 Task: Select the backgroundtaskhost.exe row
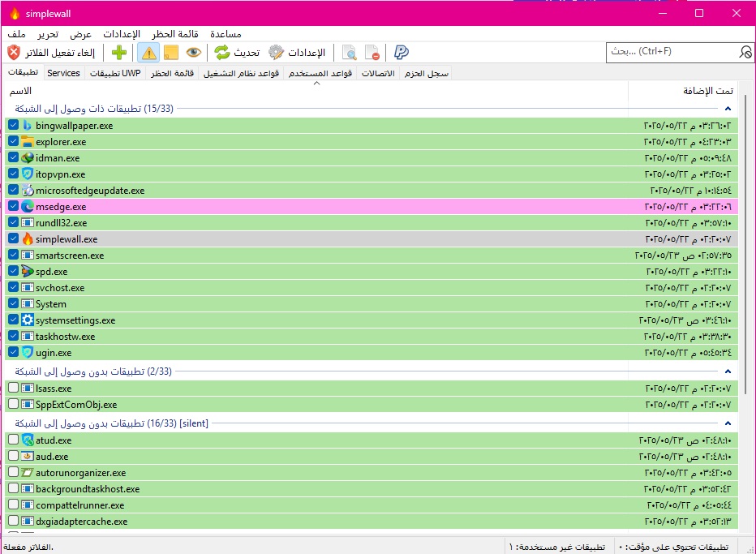(x=372, y=489)
